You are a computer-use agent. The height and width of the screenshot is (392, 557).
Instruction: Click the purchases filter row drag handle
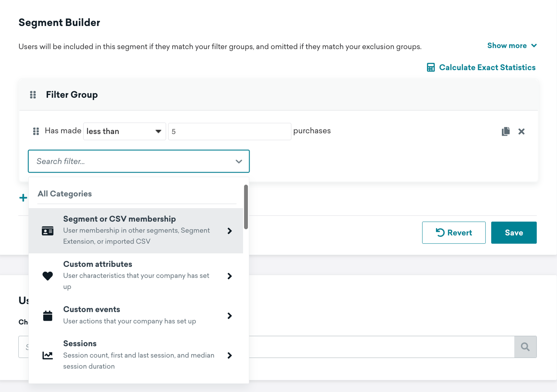pyautogui.click(x=36, y=131)
